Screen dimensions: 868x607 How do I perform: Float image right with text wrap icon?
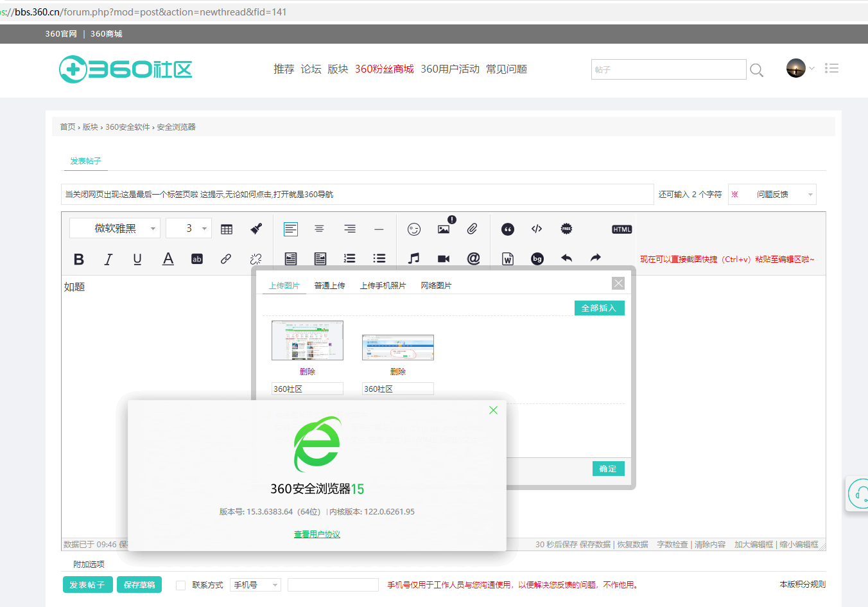tap(320, 259)
